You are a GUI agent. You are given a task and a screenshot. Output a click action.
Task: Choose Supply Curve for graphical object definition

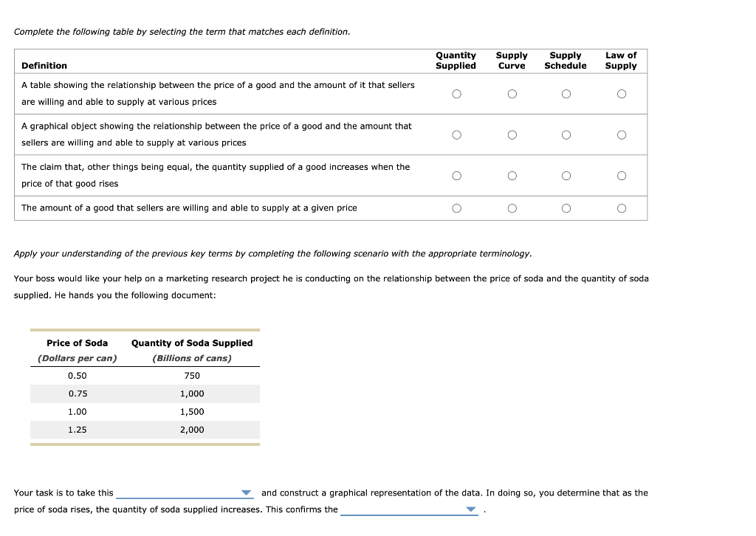pos(512,135)
